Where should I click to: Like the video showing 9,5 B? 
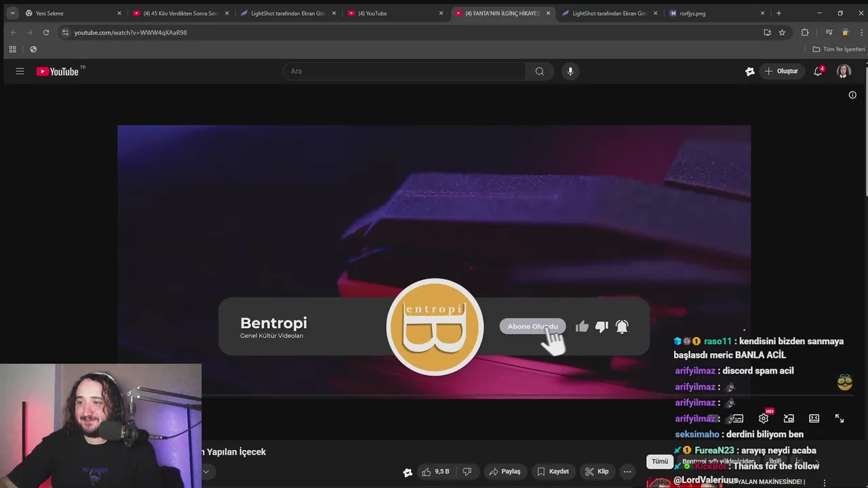click(435, 472)
